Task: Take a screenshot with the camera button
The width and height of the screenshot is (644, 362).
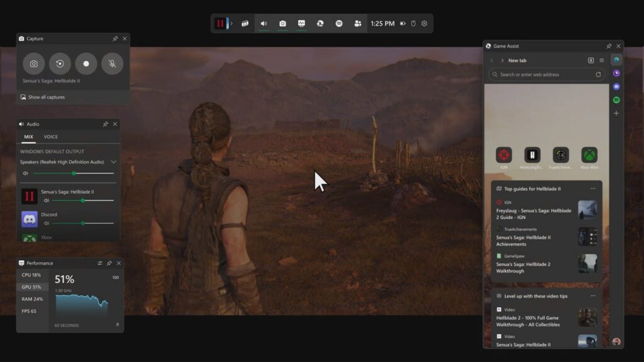Action: (34, 64)
